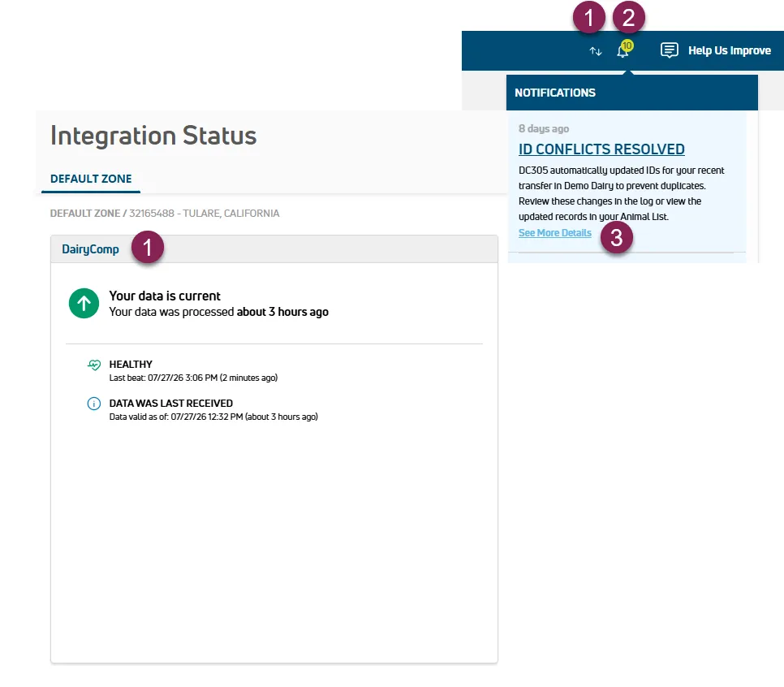Click the 'HEALTHY' status label
Image resolution: width=784 pixels, height=687 pixels.
(x=131, y=365)
